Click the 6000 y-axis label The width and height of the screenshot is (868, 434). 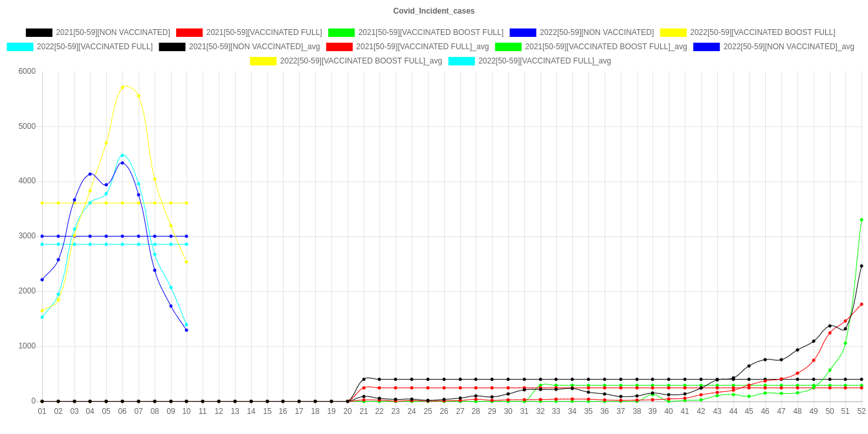(27, 71)
